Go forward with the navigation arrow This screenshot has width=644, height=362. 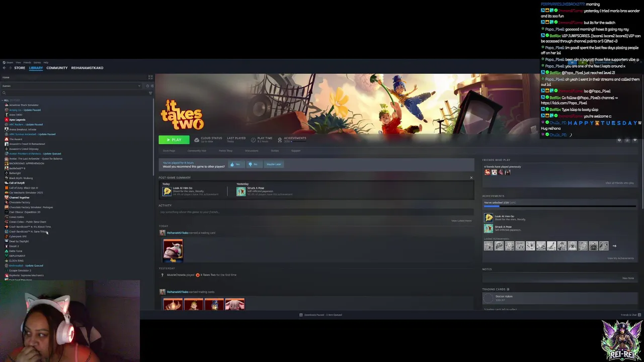click(10, 68)
